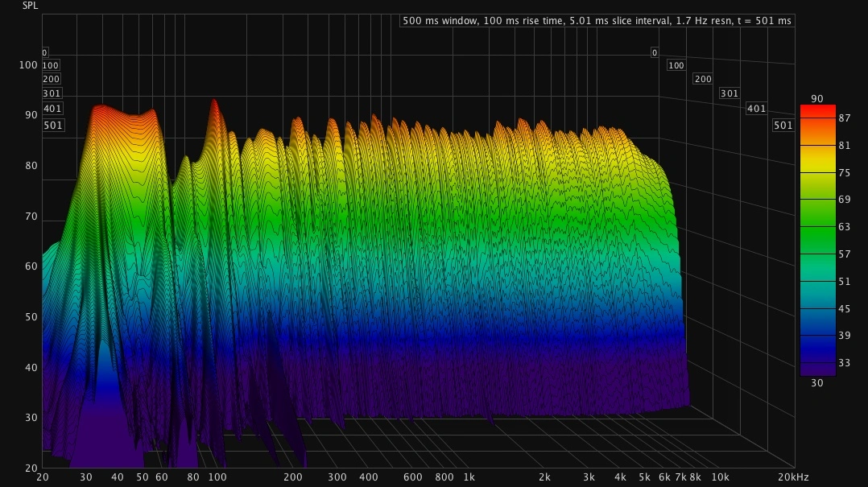Click the left-side 200 ms time slice label
The height and width of the screenshot is (487, 868).
click(52, 79)
